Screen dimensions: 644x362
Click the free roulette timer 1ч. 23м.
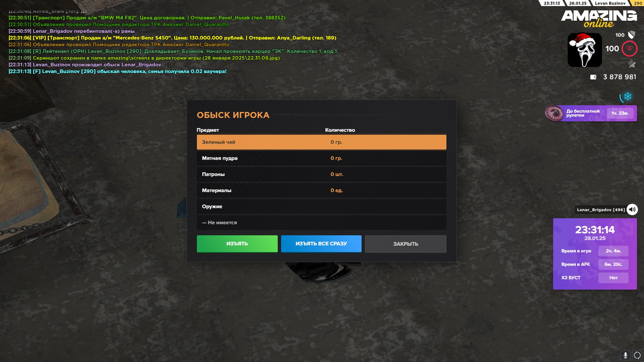pyautogui.click(x=620, y=113)
